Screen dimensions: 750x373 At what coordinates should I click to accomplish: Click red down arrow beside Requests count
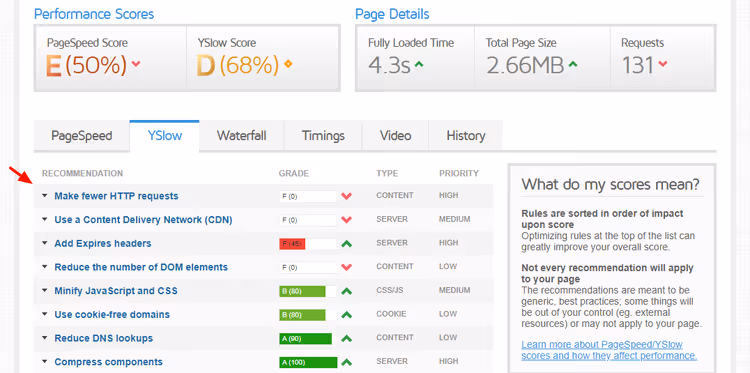coord(662,64)
